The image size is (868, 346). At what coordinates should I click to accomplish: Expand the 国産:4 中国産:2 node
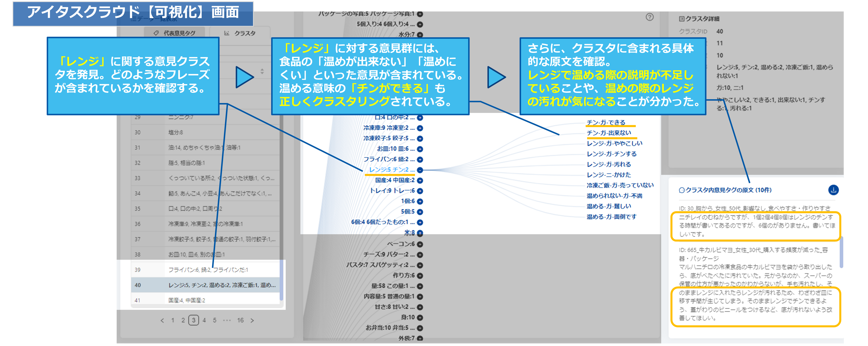[x=420, y=181]
